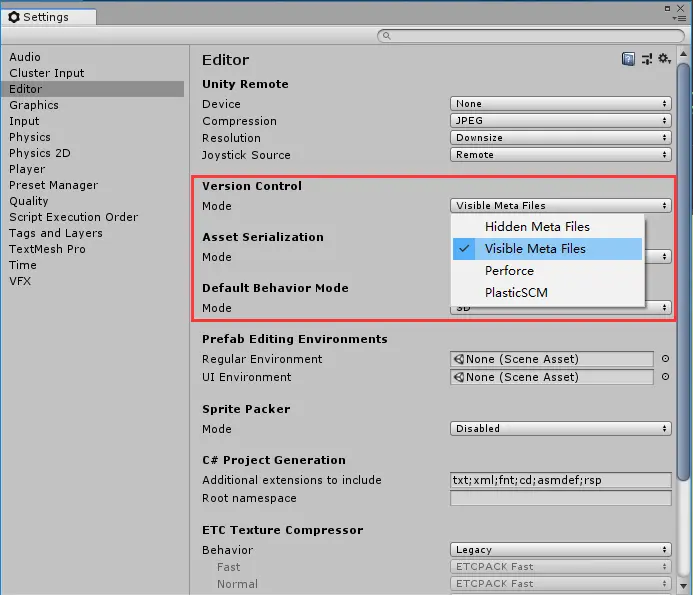Viewport: 693px width, 595px height.
Task: Click the scroll up arrow
Action: [x=683, y=54]
